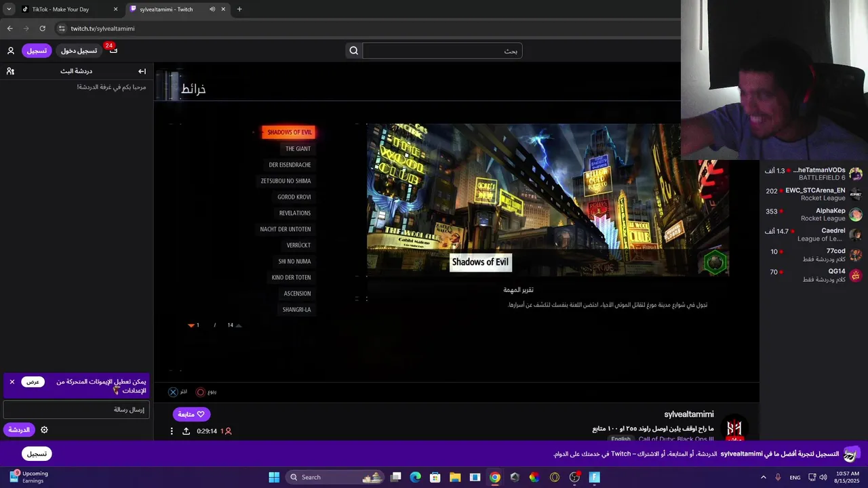This screenshot has width=868, height=488.
Task: Open Windows Start menu
Action: [x=274, y=477]
